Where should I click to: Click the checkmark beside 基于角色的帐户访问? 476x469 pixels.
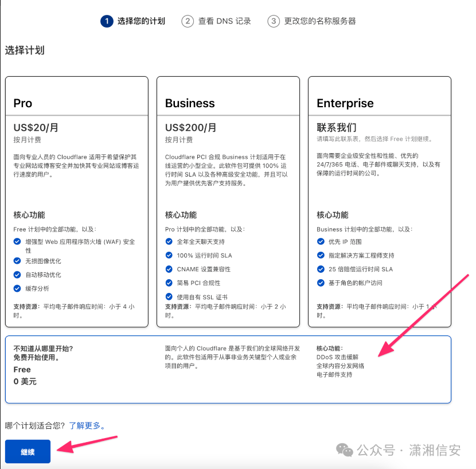[x=321, y=282]
